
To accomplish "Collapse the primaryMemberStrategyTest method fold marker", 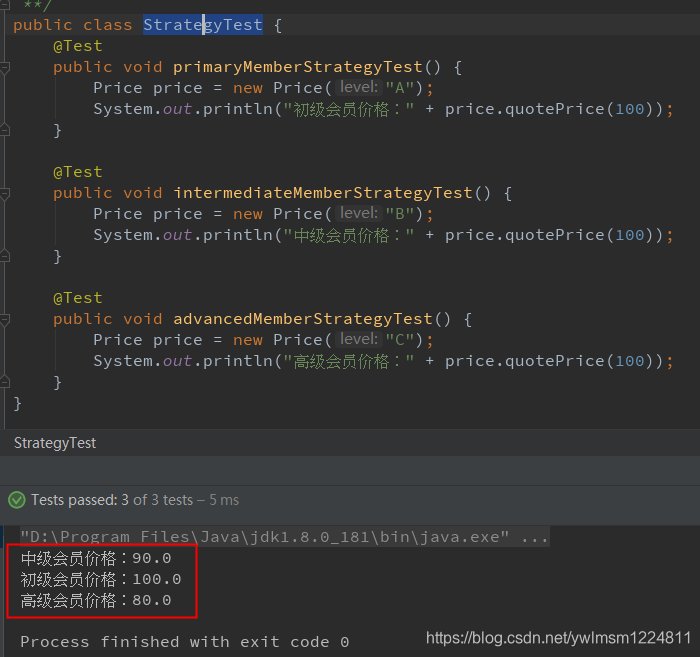I will point(5,68).
